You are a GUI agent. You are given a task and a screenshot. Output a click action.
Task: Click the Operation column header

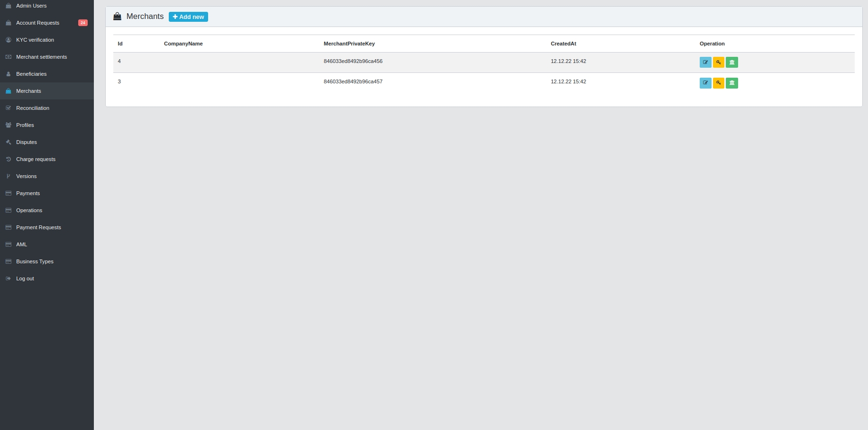[712, 44]
